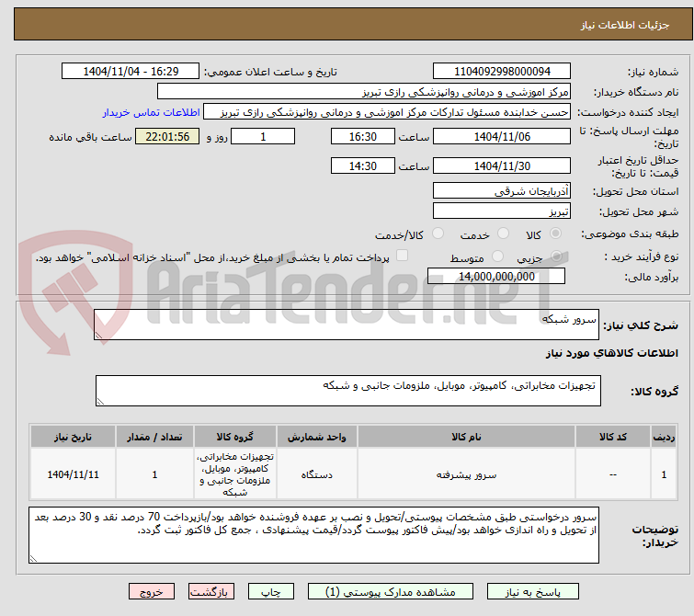This screenshot has height=616, width=694.
Task: Click the delivery province field آذربایجان شرقی
Action: 502,191
